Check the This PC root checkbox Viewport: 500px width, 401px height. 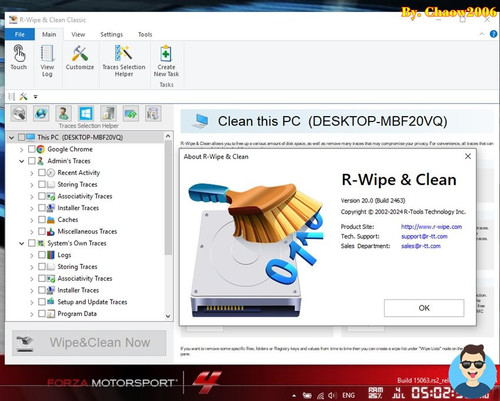pyautogui.click(x=21, y=137)
